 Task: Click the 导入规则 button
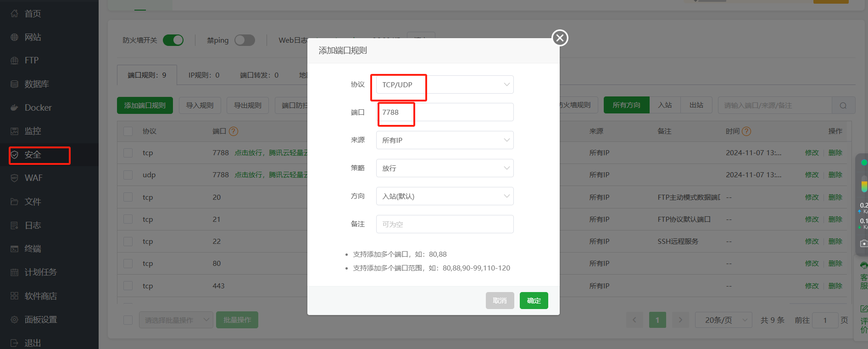200,105
